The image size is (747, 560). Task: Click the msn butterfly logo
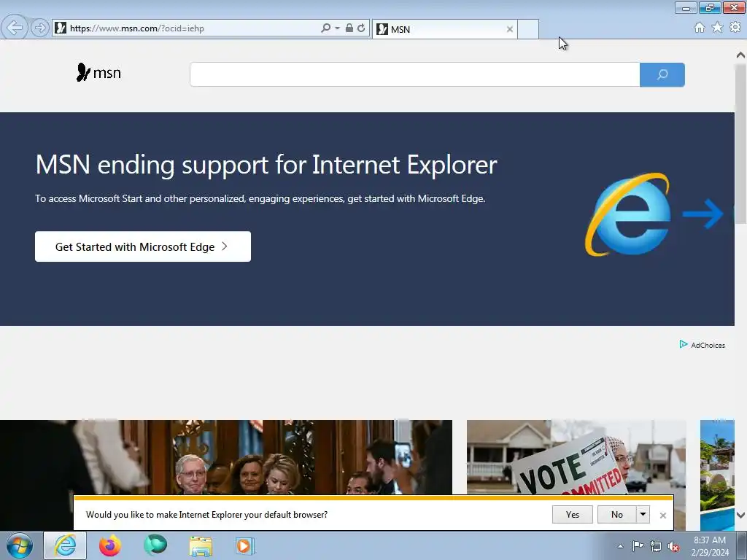(x=98, y=72)
